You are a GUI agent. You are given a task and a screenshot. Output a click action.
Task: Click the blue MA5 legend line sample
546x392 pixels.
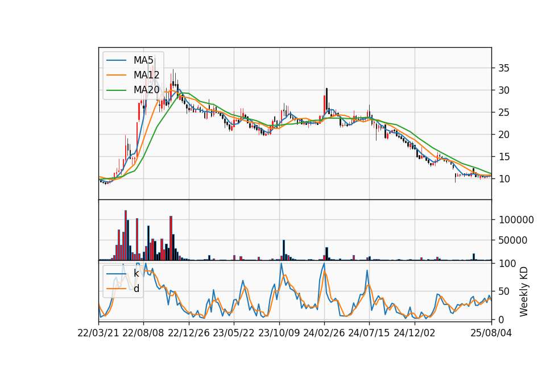point(116,60)
